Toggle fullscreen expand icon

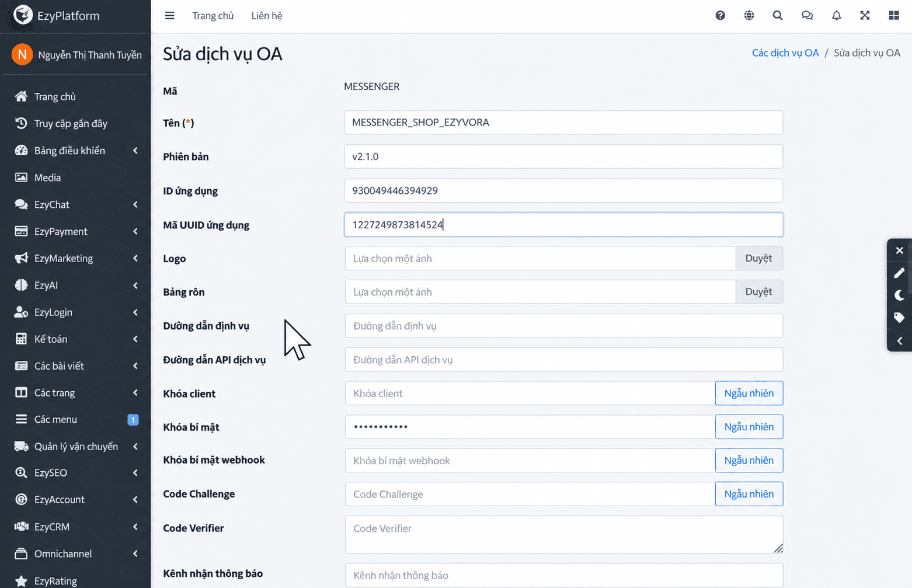point(865,16)
